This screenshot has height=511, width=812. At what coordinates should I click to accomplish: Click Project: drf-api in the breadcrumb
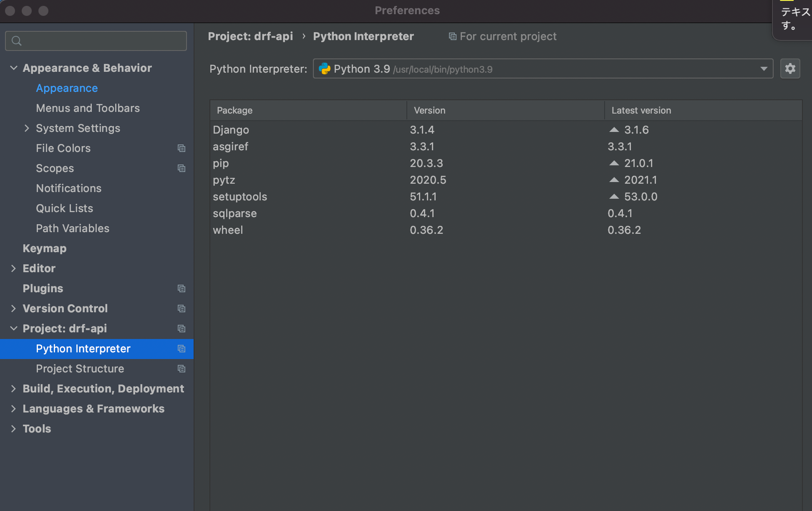pyautogui.click(x=250, y=36)
